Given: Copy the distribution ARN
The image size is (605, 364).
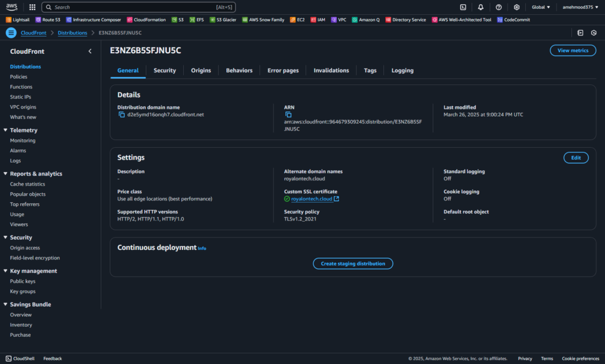Looking at the screenshot, I should (x=288, y=115).
